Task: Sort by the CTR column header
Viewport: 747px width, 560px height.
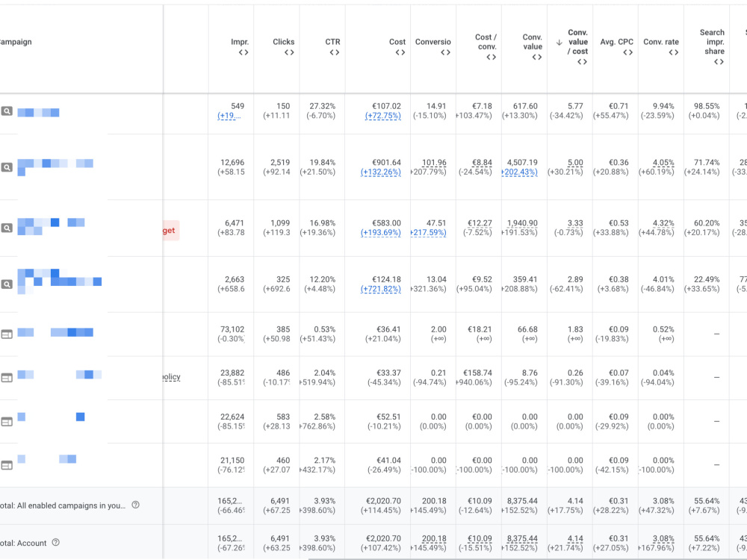Action: click(332, 42)
